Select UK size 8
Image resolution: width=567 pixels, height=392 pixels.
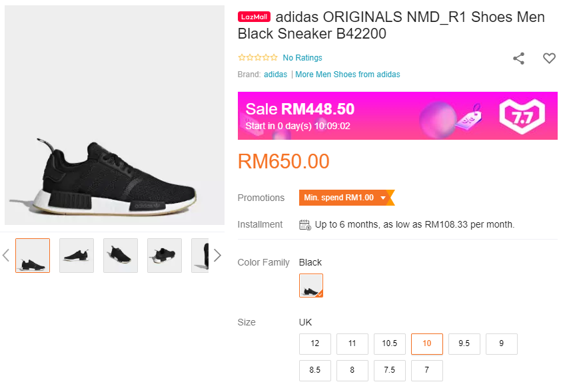pyautogui.click(x=352, y=371)
